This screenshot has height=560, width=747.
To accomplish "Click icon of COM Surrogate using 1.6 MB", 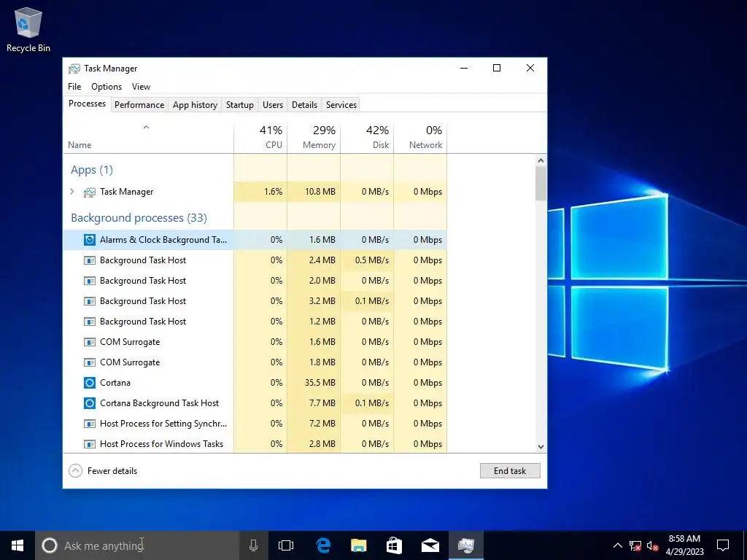I will tap(89, 343).
